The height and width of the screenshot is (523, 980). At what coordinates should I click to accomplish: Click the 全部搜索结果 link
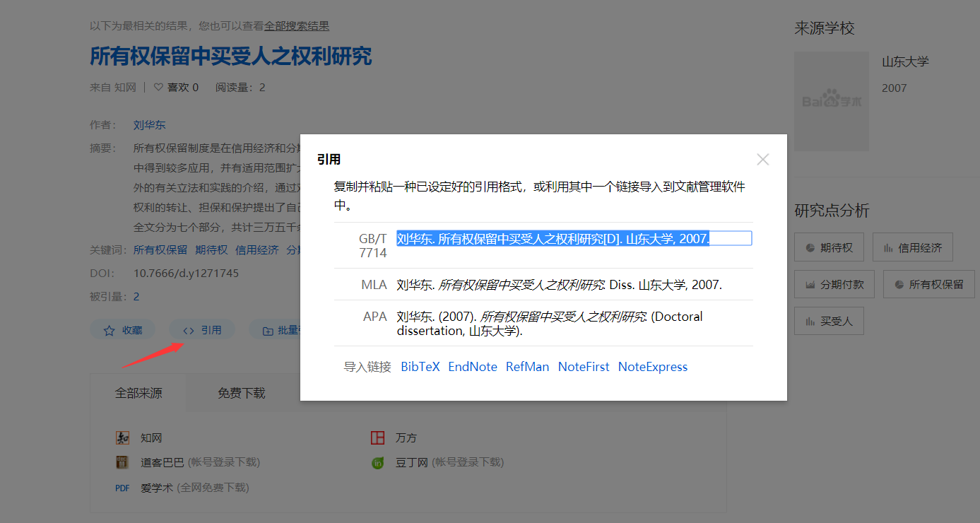click(297, 26)
